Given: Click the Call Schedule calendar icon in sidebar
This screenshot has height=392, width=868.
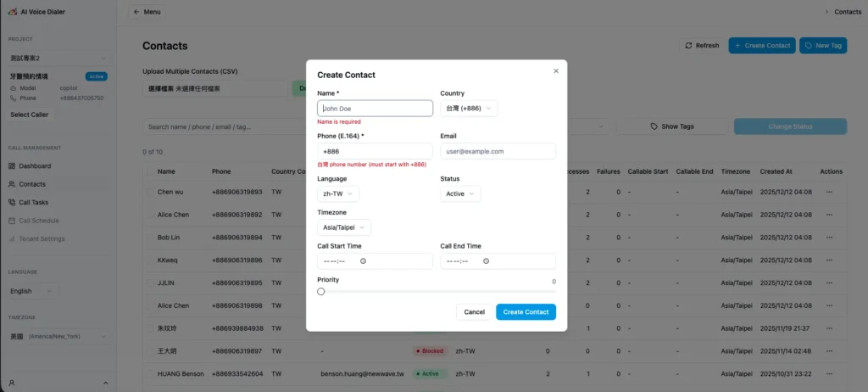Looking at the screenshot, I should pyautogui.click(x=12, y=221).
